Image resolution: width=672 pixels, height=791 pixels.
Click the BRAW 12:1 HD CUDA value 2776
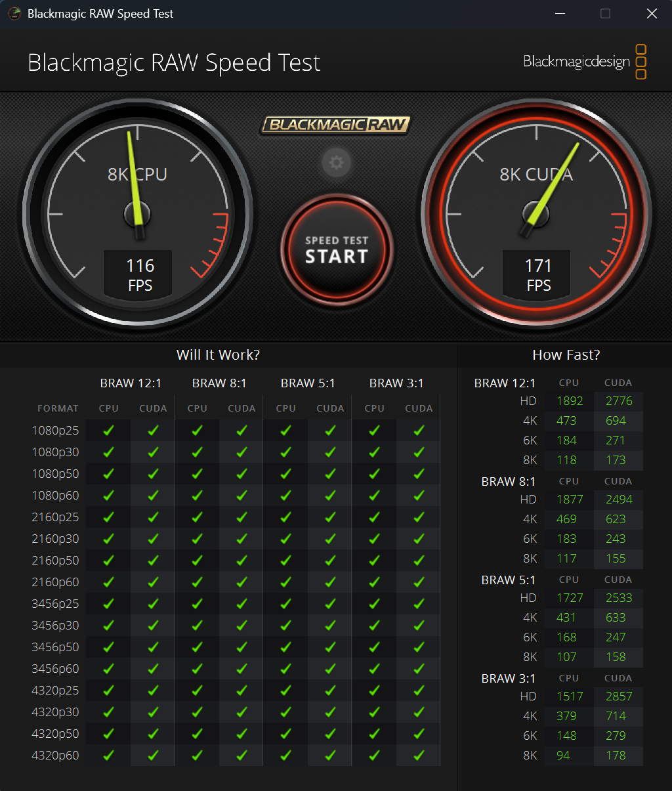619,401
